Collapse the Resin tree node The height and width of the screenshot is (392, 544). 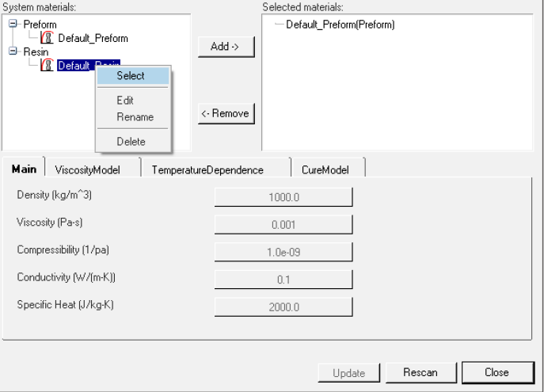coord(13,51)
